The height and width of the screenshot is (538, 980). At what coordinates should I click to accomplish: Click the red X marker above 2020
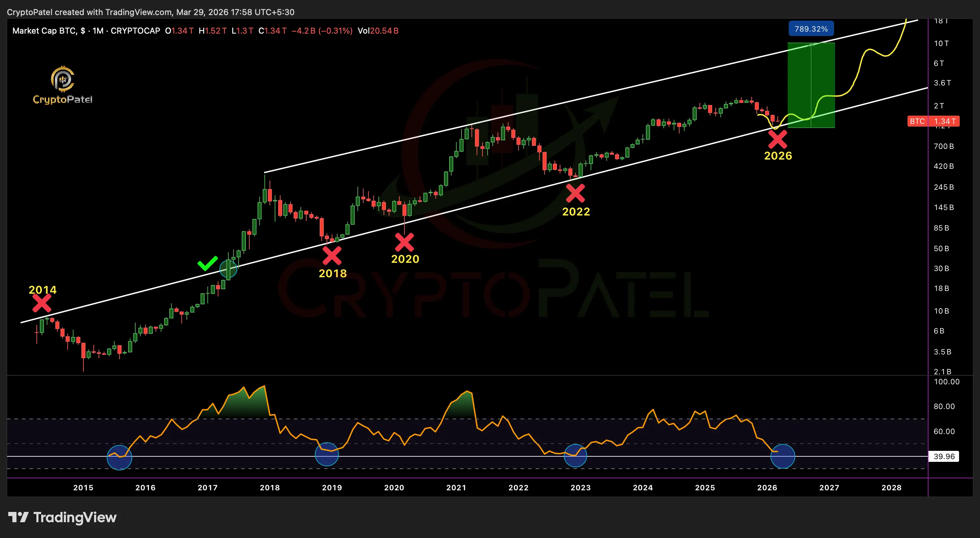[x=404, y=242]
